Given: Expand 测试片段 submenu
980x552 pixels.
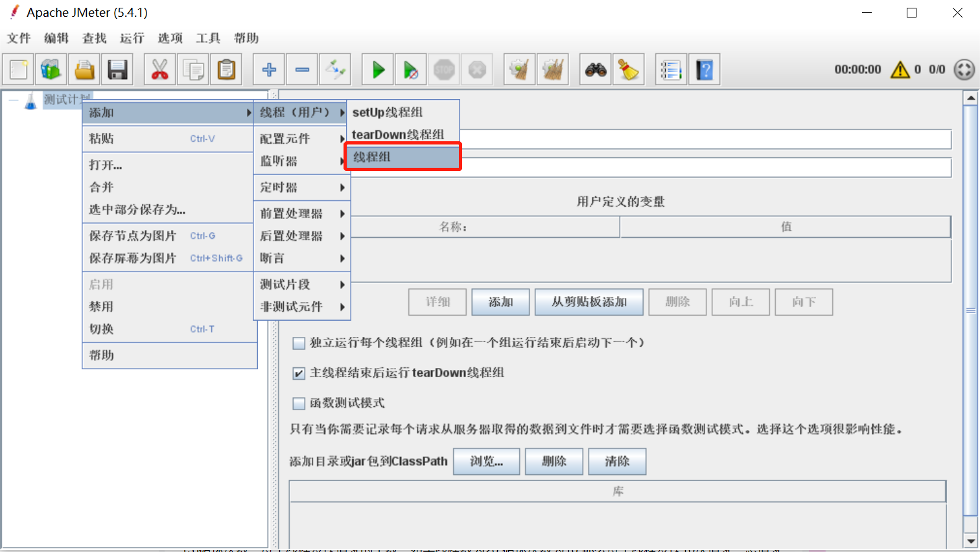Looking at the screenshot, I should pos(302,284).
